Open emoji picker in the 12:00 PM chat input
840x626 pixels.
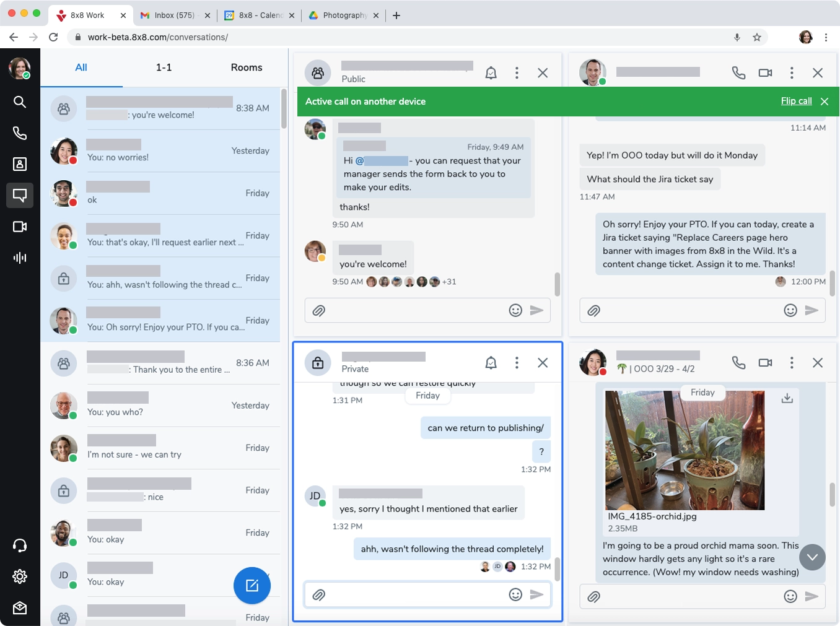(790, 310)
